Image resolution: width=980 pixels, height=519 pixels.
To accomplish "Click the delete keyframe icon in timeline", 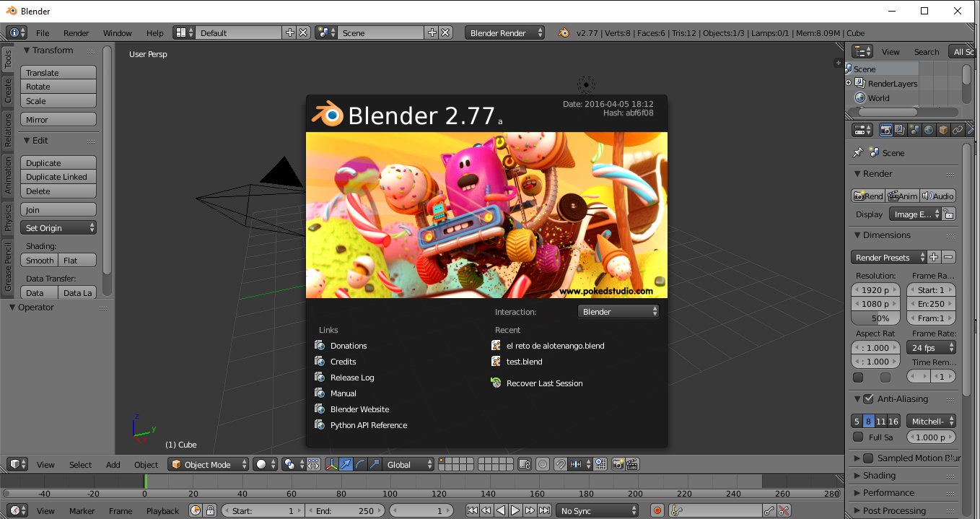I will [784, 510].
